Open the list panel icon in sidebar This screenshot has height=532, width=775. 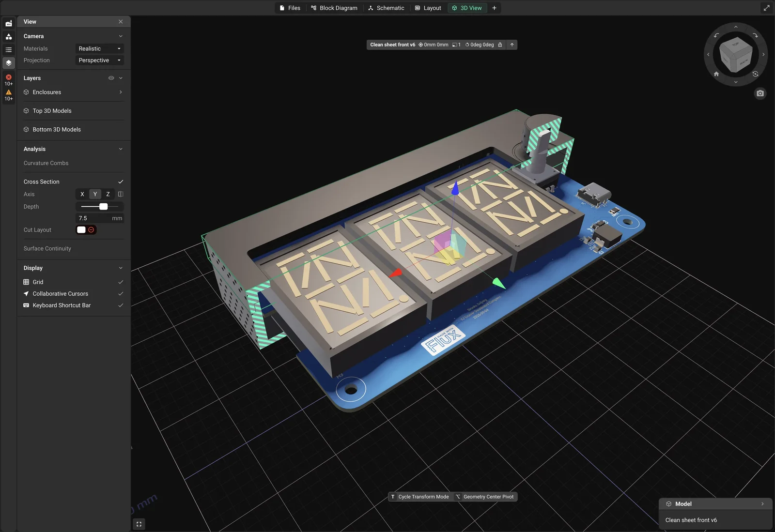click(9, 50)
